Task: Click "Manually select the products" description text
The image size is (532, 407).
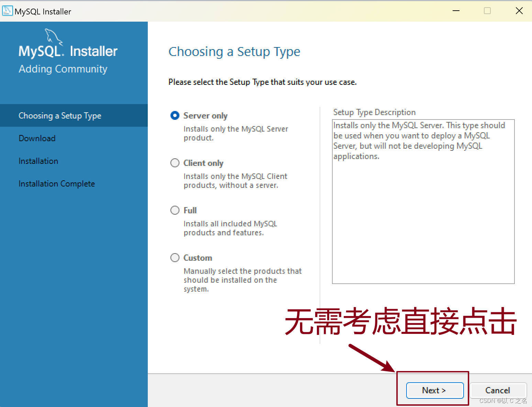Action: pos(243,280)
